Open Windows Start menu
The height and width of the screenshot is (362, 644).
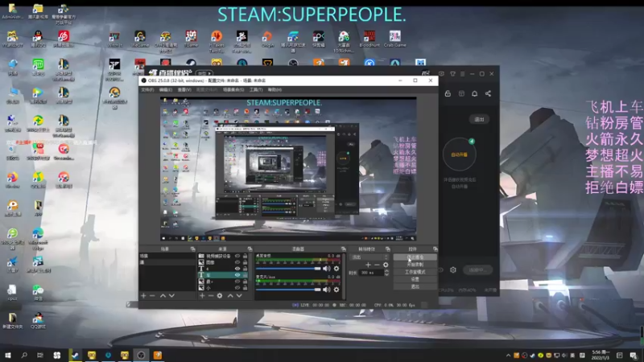(x=8, y=355)
